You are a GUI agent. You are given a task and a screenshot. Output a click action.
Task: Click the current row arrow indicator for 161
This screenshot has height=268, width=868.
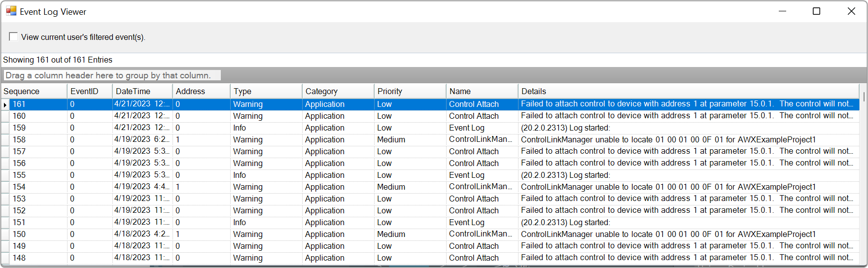click(5, 104)
